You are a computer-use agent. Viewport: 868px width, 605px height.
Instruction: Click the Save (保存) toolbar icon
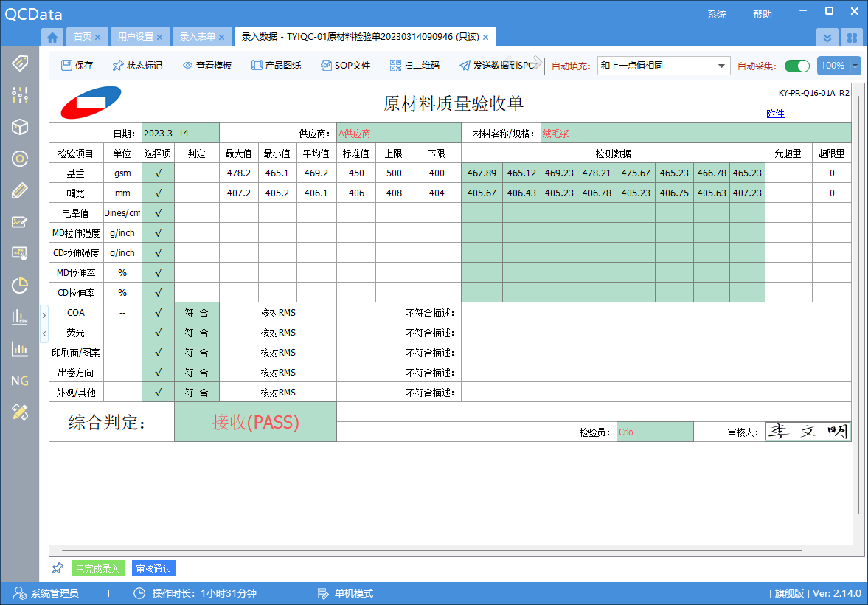point(77,66)
